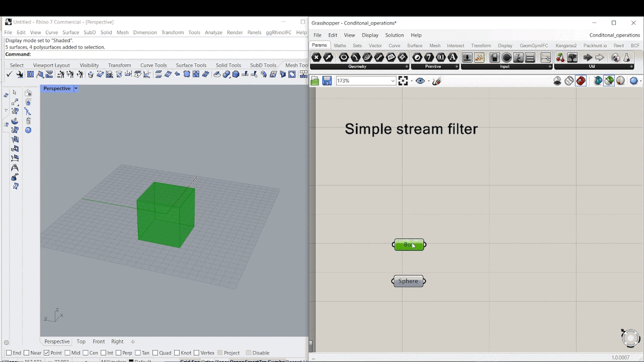Switch to the Maths component tab
Screen dimensions: 644x362
(340, 46)
